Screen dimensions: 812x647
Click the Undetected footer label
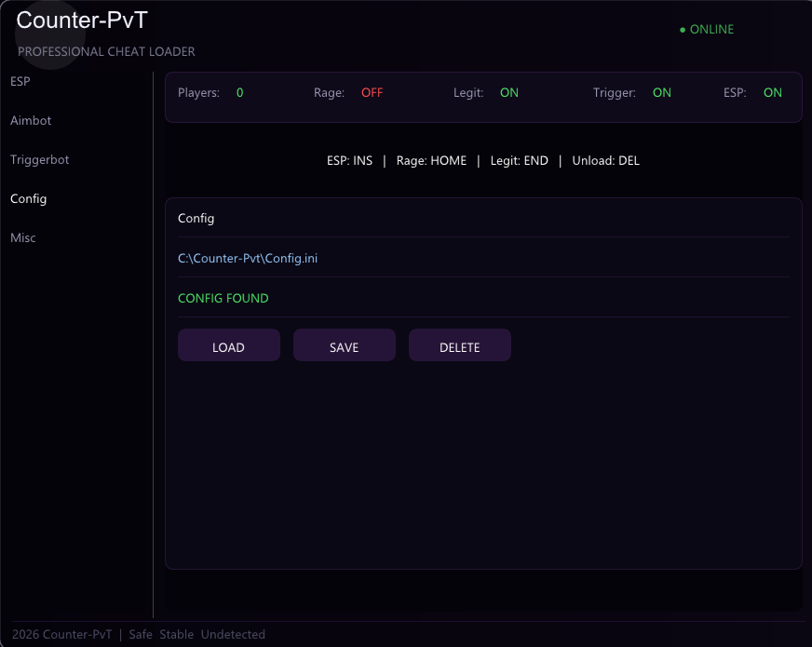233,635
